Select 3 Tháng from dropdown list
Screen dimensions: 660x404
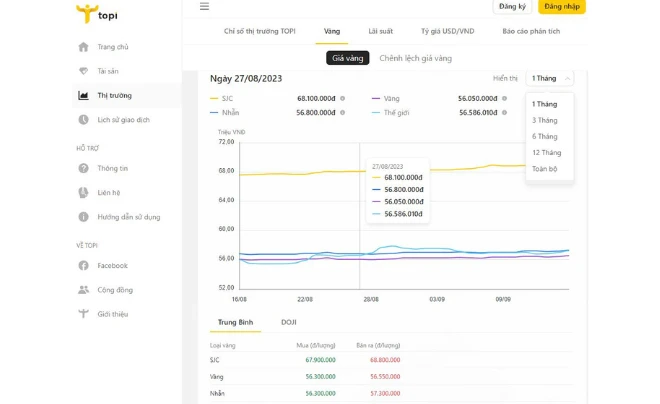click(545, 120)
